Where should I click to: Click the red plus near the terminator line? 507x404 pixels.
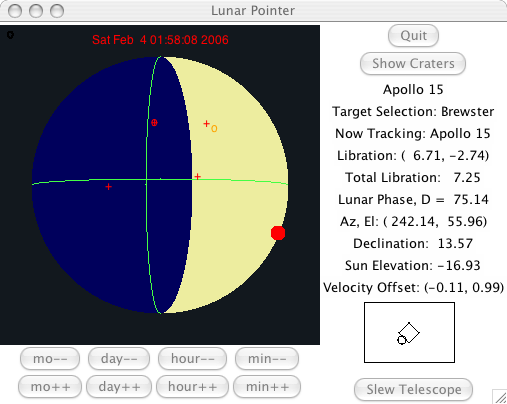pos(197,176)
